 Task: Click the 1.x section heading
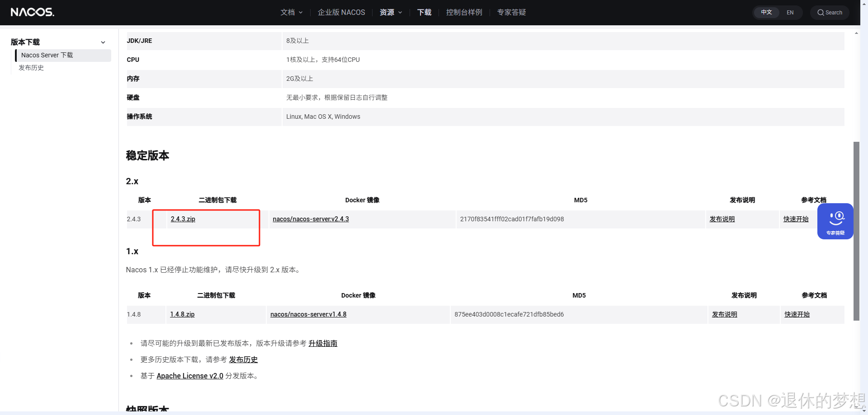click(132, 251)
